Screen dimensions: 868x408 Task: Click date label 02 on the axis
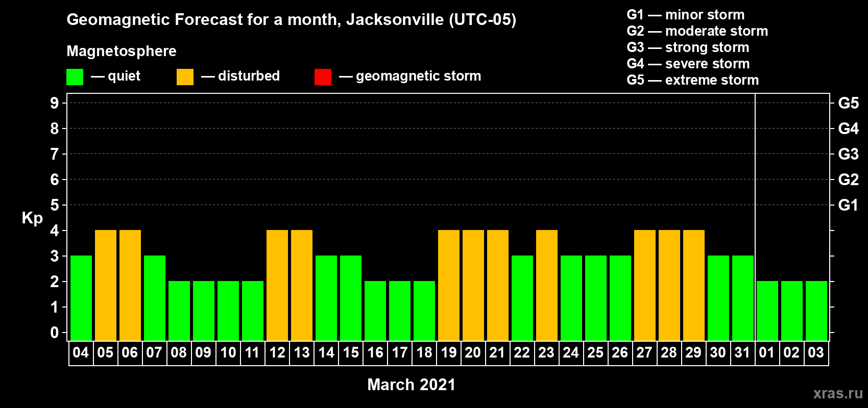[791, 353]
